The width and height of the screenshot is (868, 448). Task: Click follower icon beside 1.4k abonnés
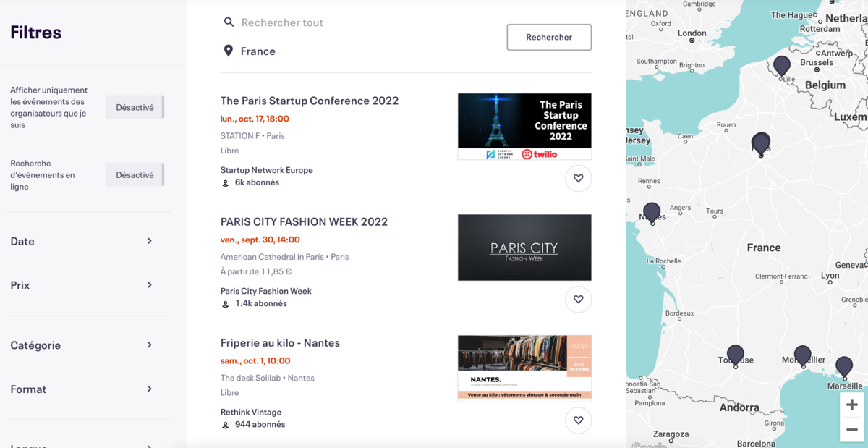226,304
